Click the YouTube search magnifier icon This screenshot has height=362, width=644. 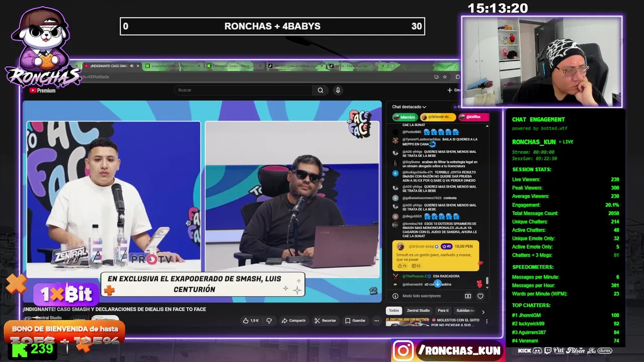point(320,90)
